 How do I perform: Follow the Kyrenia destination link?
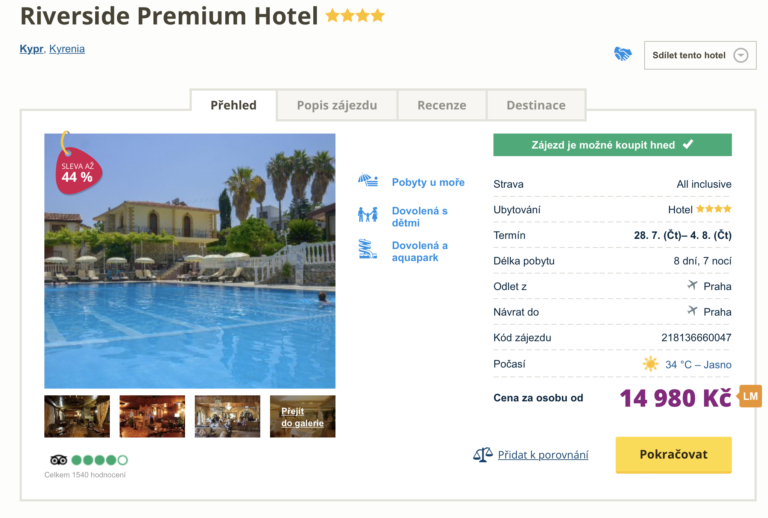point(67,49)
